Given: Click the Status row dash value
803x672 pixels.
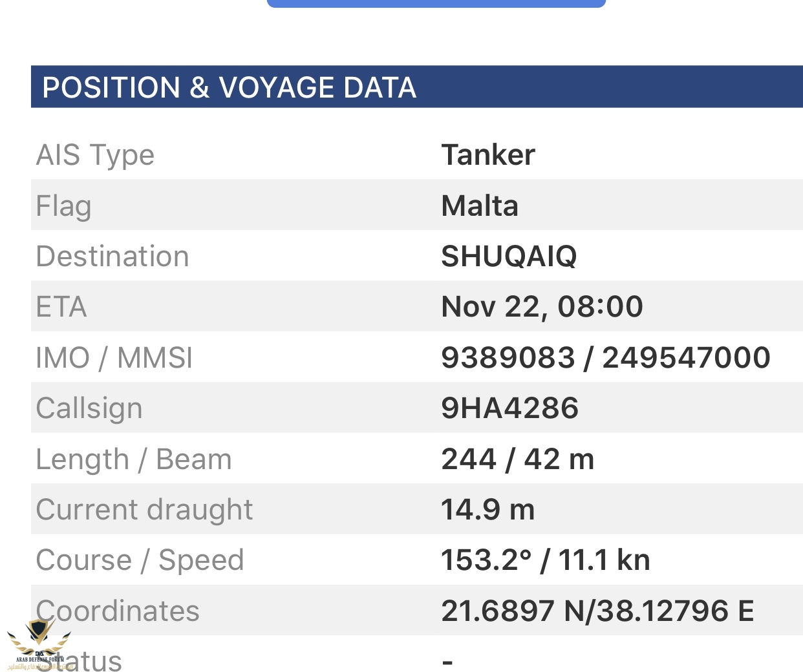Looking at the screenshot, I should (x=447, y=662).
